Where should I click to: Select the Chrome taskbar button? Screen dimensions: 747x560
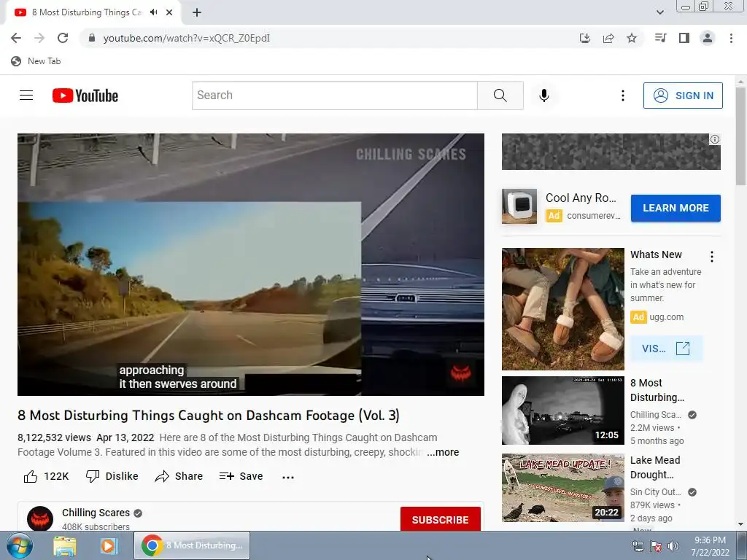[x=192, y=545]
